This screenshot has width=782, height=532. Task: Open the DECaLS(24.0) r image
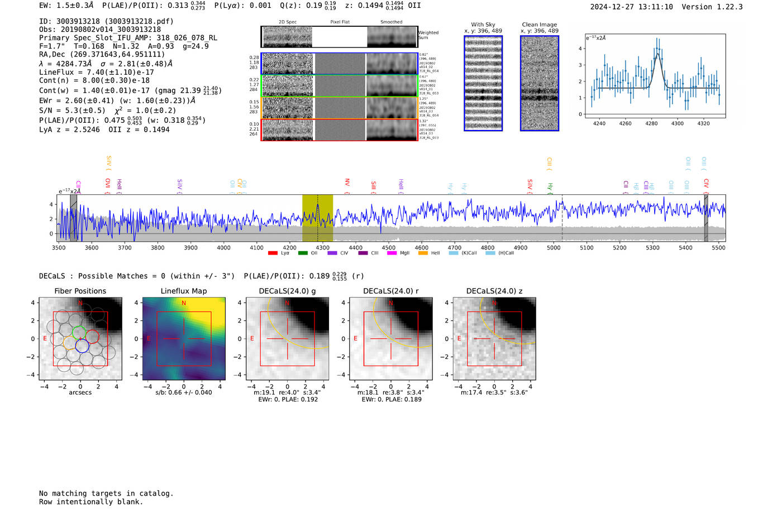click(x=391, y=339)
